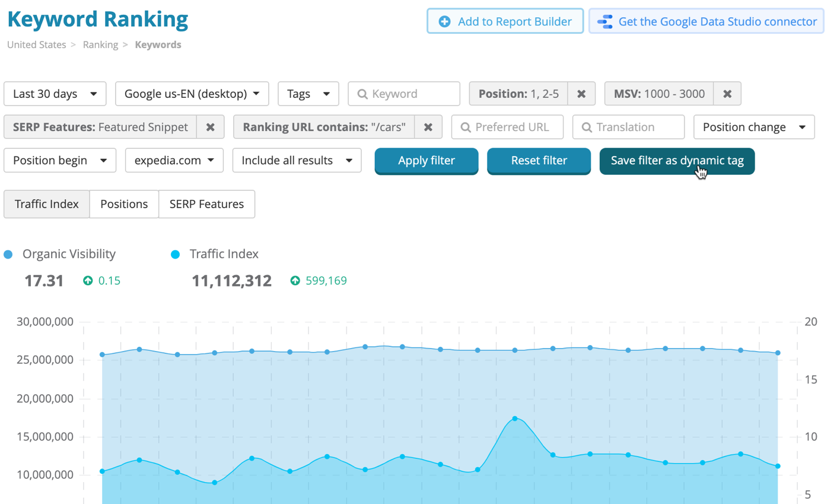Remove the MSV 1000 - 3000 filter
This screenshot has height=504, width=840.
point(727,94)
